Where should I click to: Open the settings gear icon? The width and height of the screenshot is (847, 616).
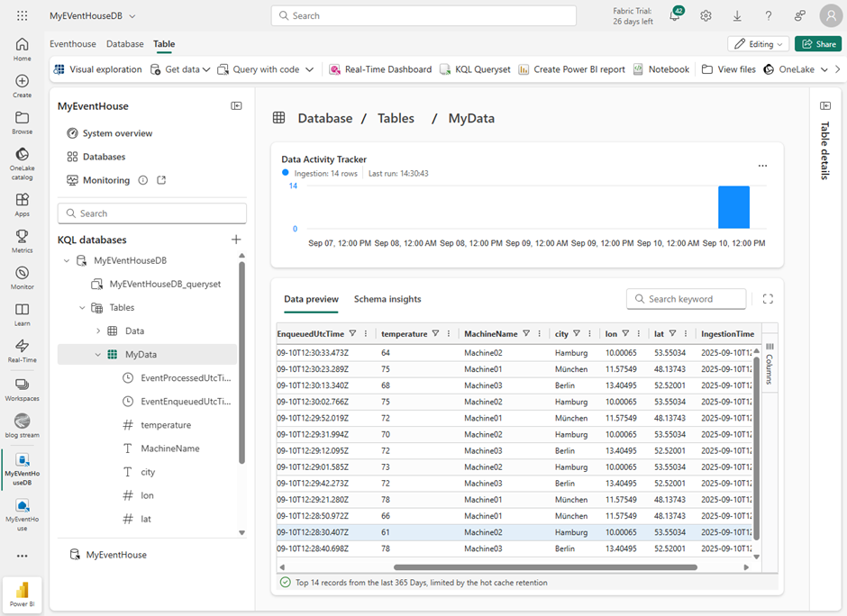coord(706,16)
